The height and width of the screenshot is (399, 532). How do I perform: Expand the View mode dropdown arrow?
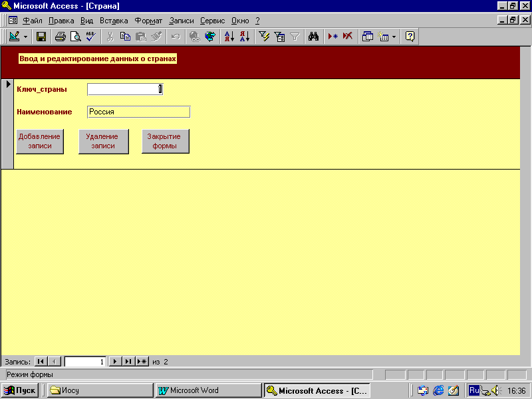pyautogui.click(x=25, y=37)
